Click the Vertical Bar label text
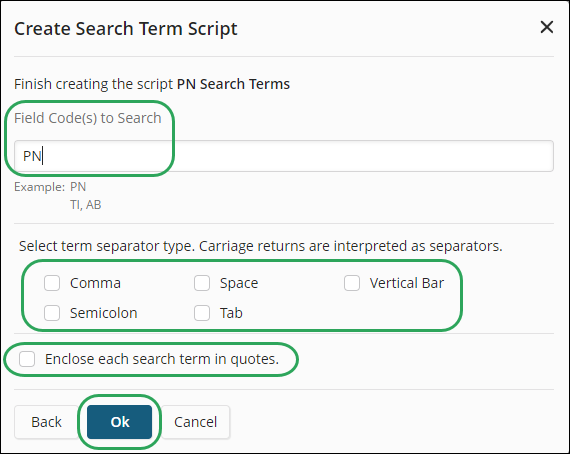The height and width of the screenshot is (454, 570). 407,283
